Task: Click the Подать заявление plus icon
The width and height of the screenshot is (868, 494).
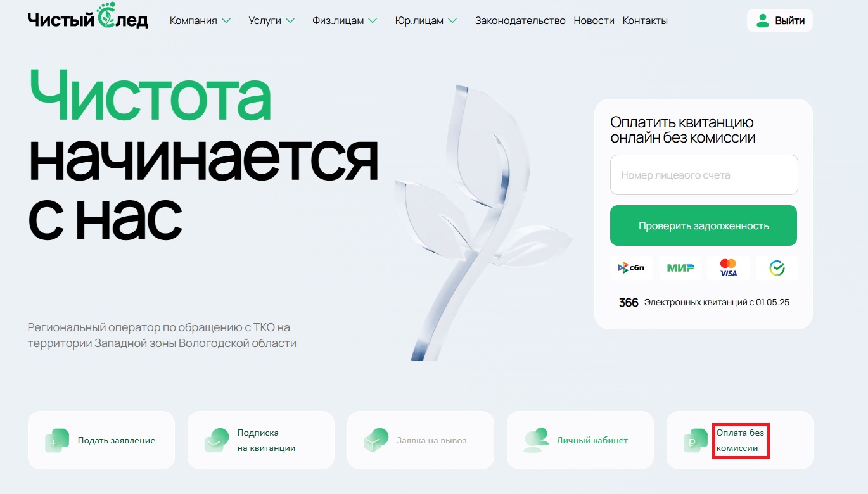Action: point(57,440)
